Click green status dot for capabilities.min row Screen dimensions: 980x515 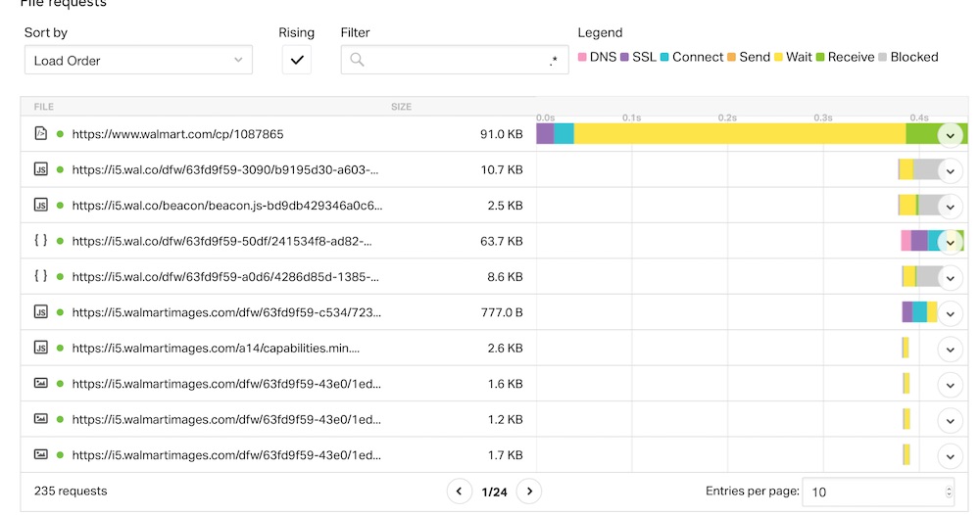[x=60, y=348]
